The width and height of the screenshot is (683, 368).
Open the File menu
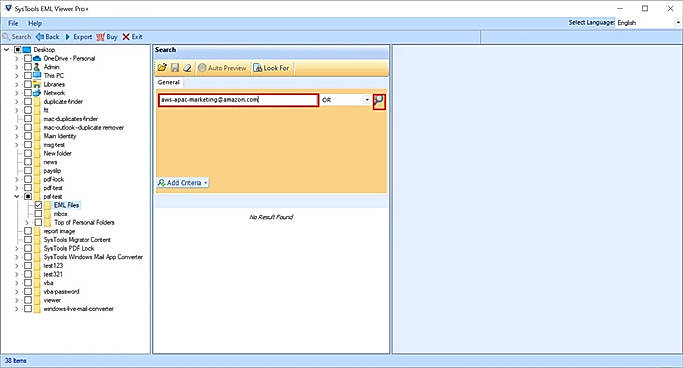point(13,23)
